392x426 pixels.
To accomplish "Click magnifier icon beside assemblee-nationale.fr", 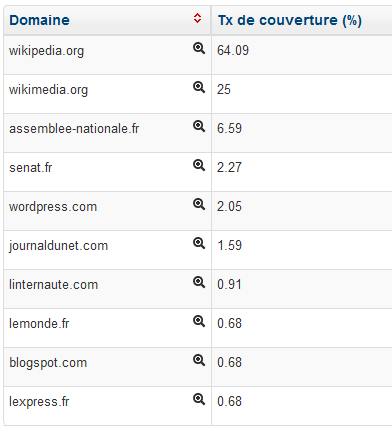I will 199,126.
